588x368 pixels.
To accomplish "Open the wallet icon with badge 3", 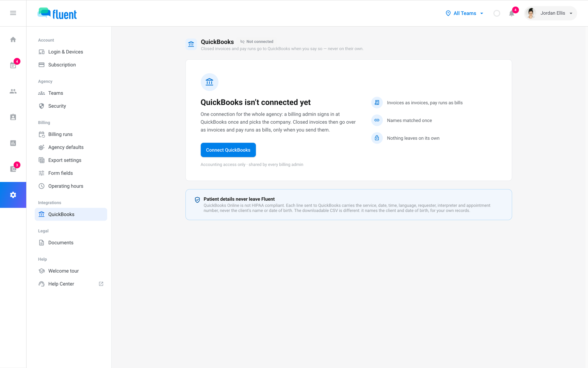I will tap(13, 169).
